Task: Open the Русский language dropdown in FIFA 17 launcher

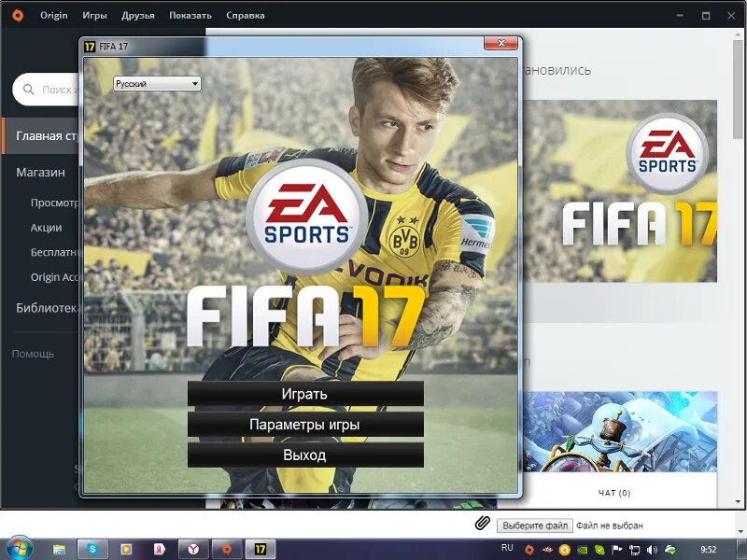Action: tap(157, 84)
